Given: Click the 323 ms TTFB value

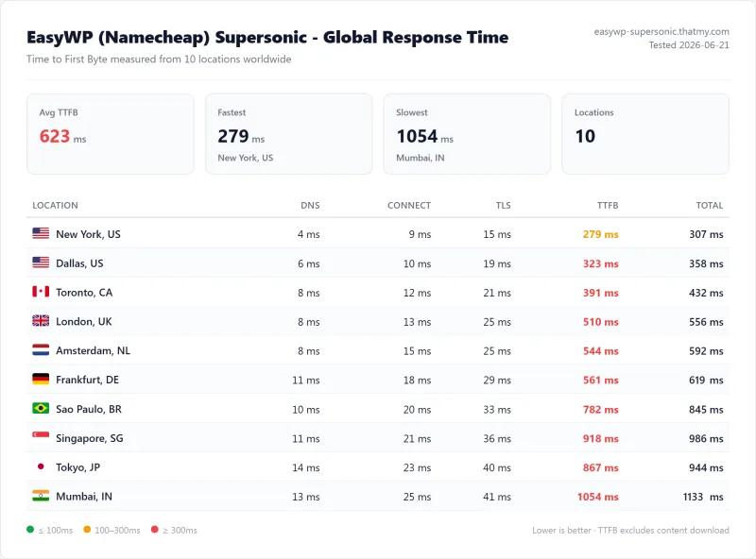Looking at the screenshot, I should coord(600,263).
